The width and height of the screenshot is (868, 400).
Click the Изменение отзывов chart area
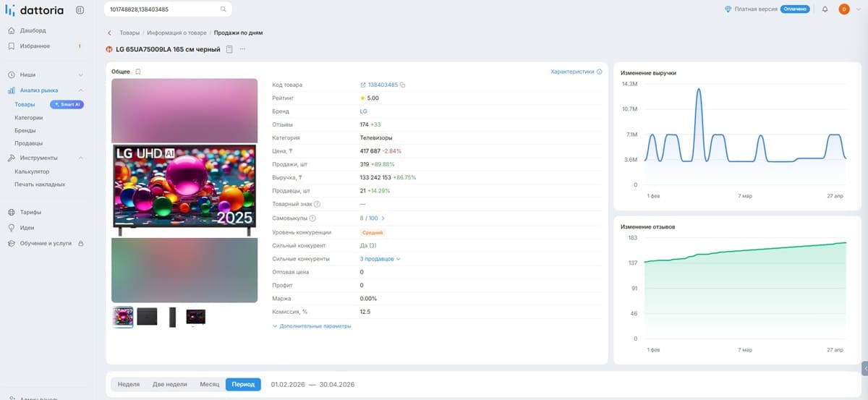745,289
